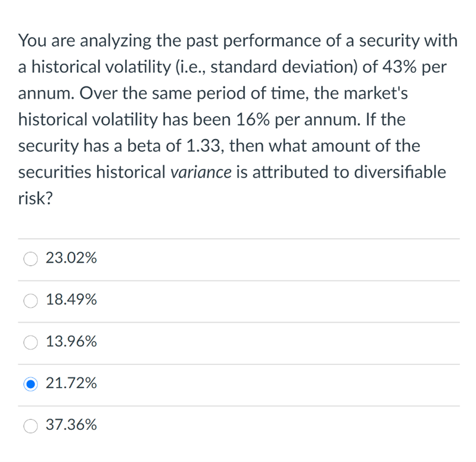Viewport: 476px width, 462px height.
Task: Click the 16% market volatility figure
Action: coord(253,119)
